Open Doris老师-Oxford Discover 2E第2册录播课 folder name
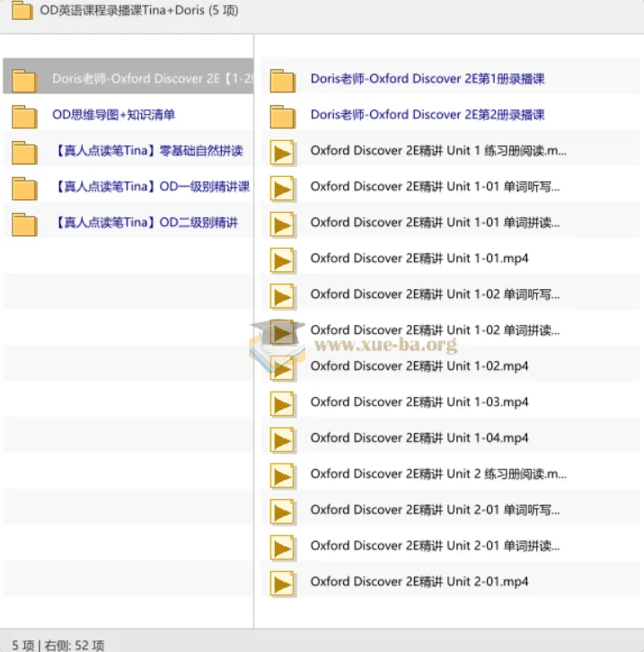 pyautogui.click(x=428, y=114)
